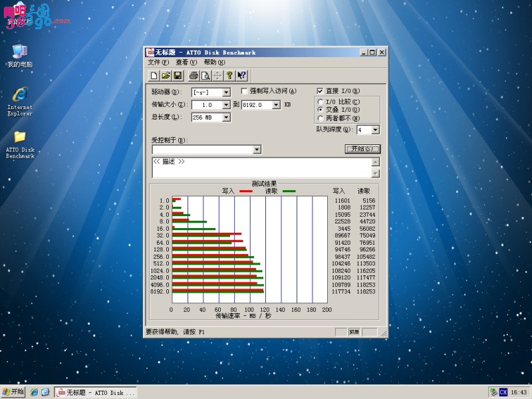Screen dimensions: 532x399
Task: Click the CH language indicator in the tray
Action: [x=503, y=392]
